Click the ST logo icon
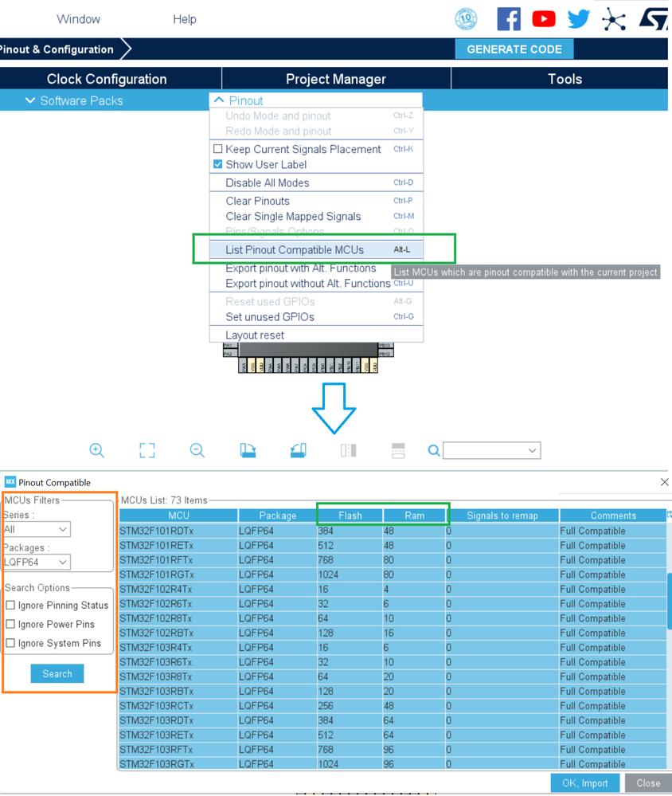The image size is (672, 796). (653, 19)
